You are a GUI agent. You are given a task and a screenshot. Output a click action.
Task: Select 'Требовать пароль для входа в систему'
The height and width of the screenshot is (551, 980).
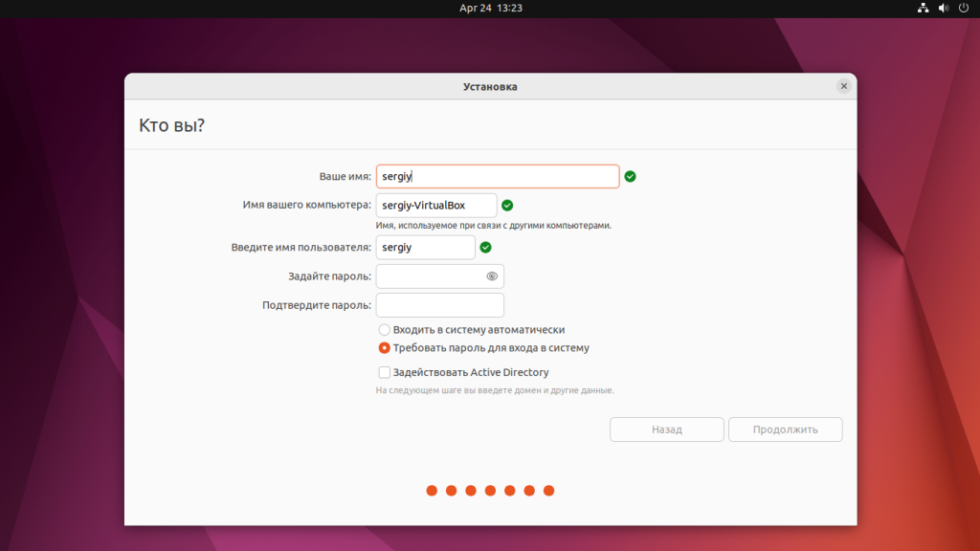tap(385, 348)
